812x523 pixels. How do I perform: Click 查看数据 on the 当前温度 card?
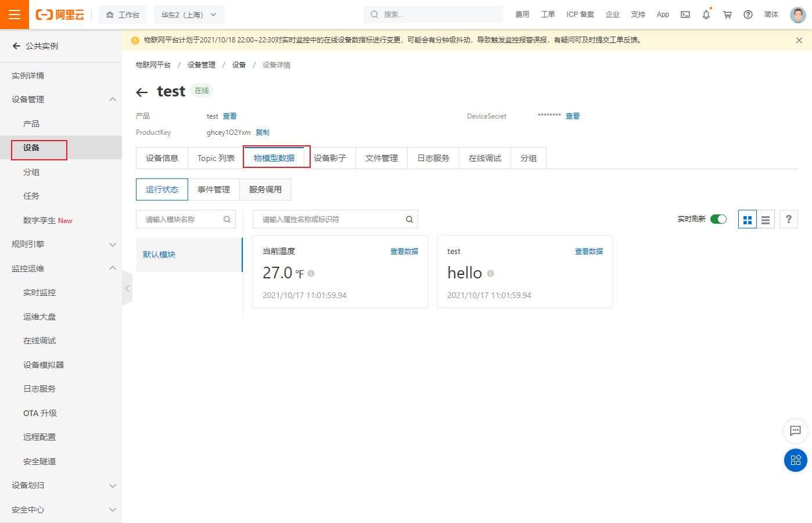click(x=404, y=252)
